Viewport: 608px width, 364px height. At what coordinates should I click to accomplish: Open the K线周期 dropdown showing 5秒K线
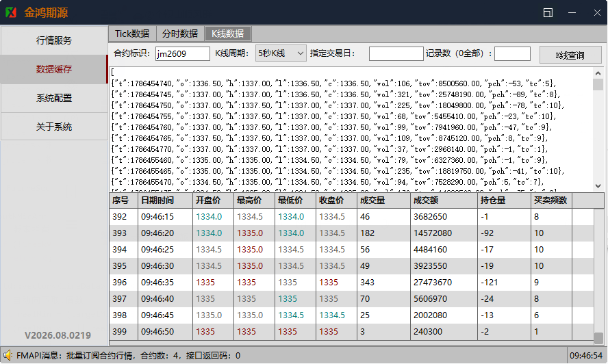[x=281, y=53]
